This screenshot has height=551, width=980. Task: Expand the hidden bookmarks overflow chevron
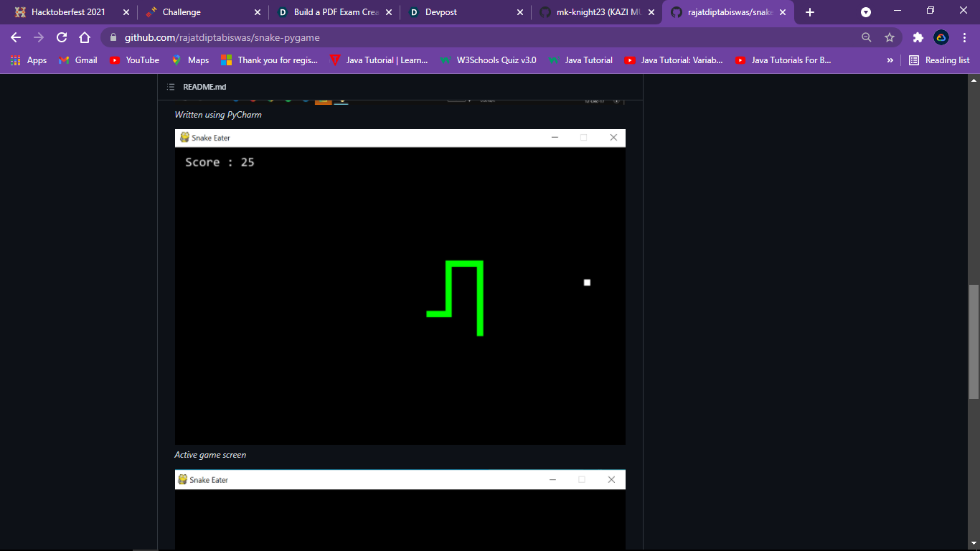(x=890, y=60)
